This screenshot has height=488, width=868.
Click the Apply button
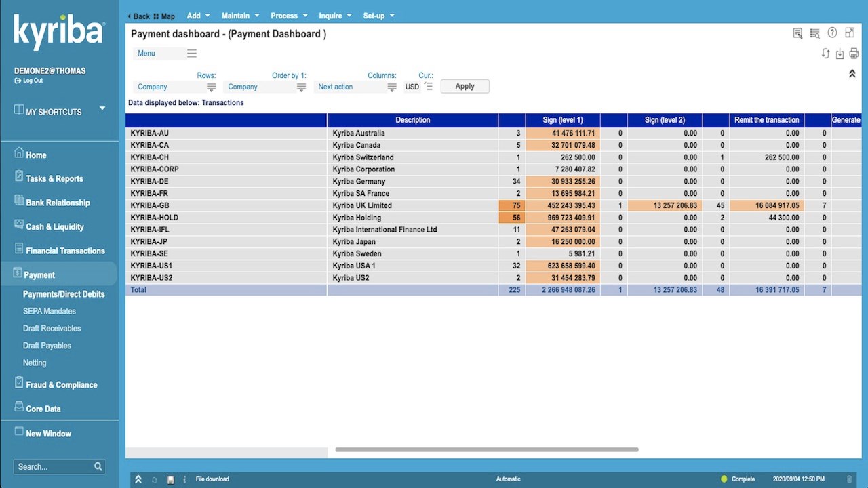(x=465, y=86)
